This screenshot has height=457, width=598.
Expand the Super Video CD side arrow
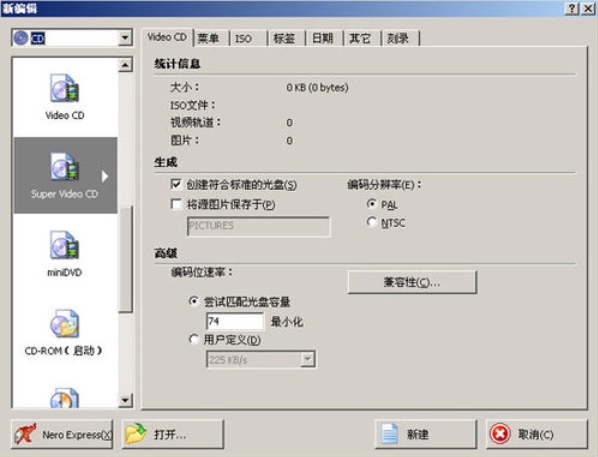coord(105,176)
